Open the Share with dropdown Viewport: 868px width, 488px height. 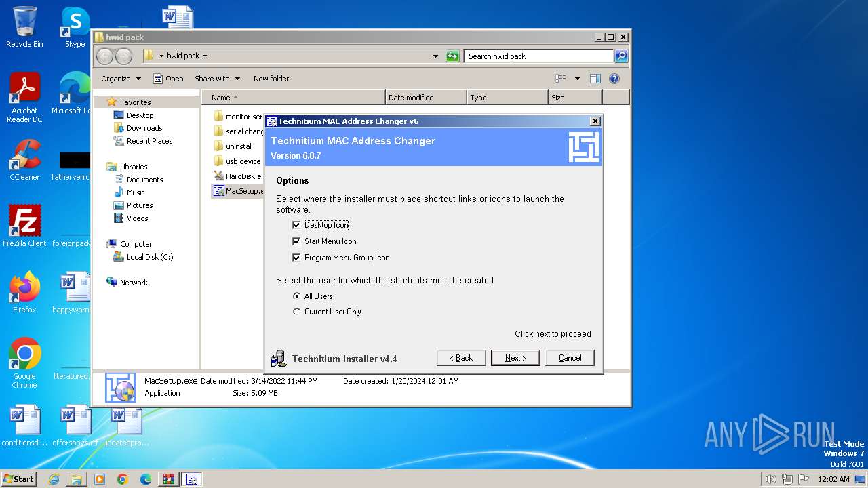coord(216,79)
